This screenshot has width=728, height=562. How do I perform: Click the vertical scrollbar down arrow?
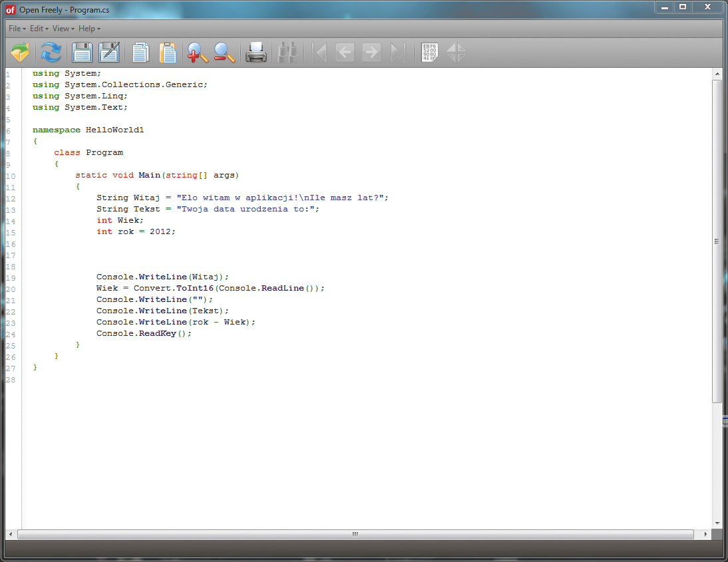coord(717,523)
